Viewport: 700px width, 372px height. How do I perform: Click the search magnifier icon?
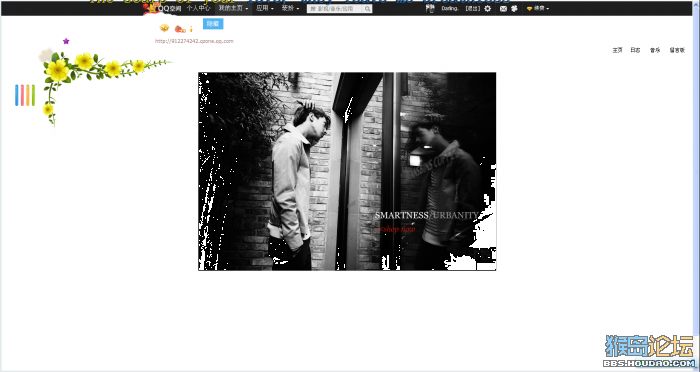pyautogui.click(x=367, y=8)
